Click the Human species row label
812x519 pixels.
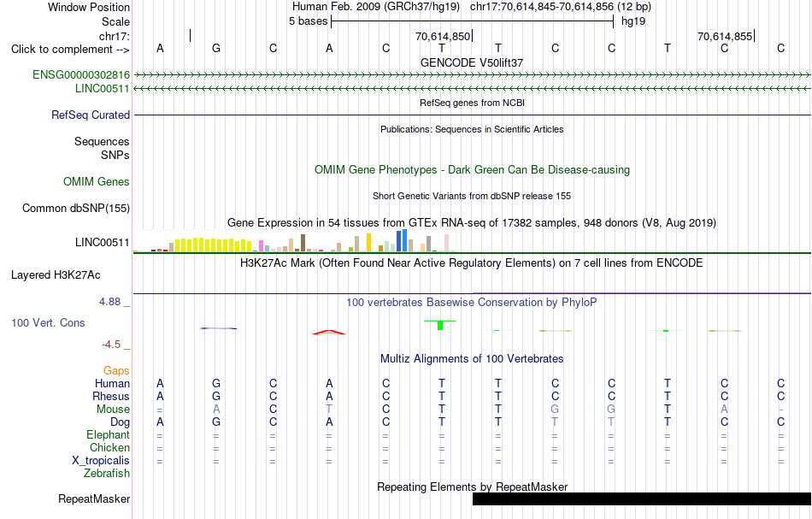tap(112, 384)
